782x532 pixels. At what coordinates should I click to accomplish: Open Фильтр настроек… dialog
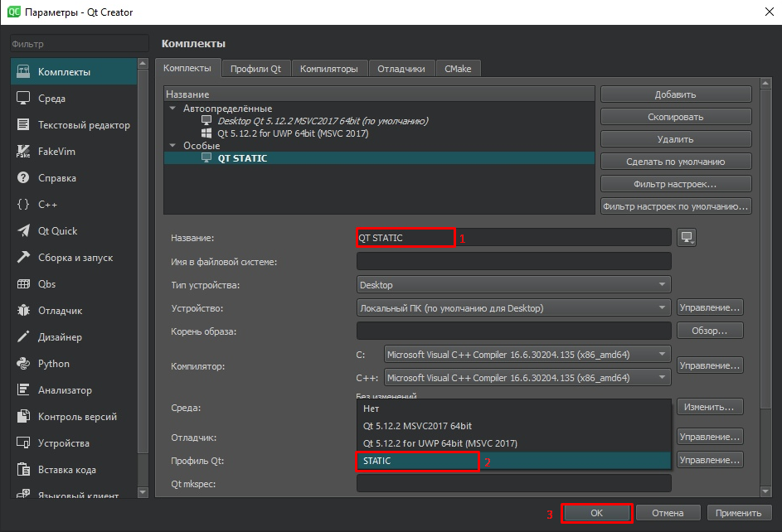pos(676,184)
